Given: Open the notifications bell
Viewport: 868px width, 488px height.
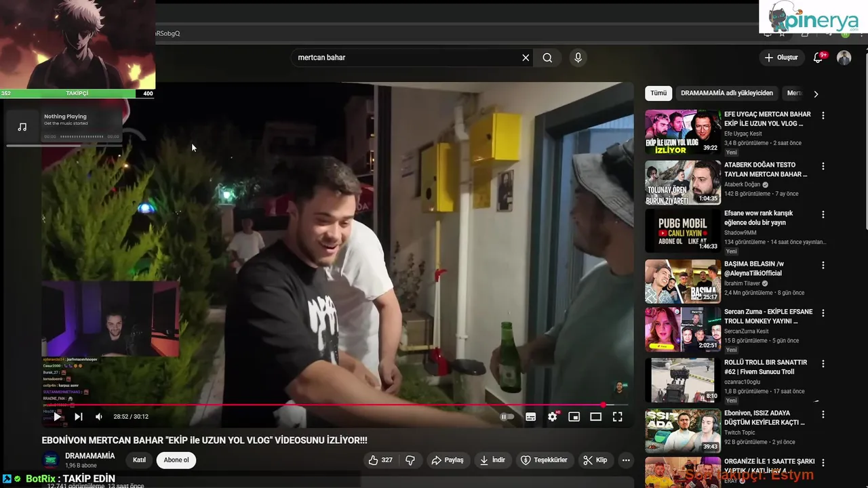Looking at the screenshot, I should pyautogui.click(x=818, y=58).
